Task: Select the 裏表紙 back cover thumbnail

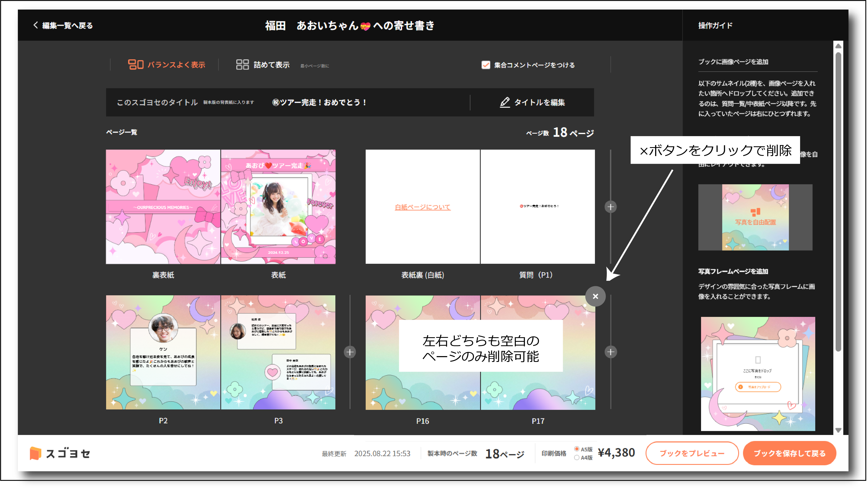Action: 163,207
